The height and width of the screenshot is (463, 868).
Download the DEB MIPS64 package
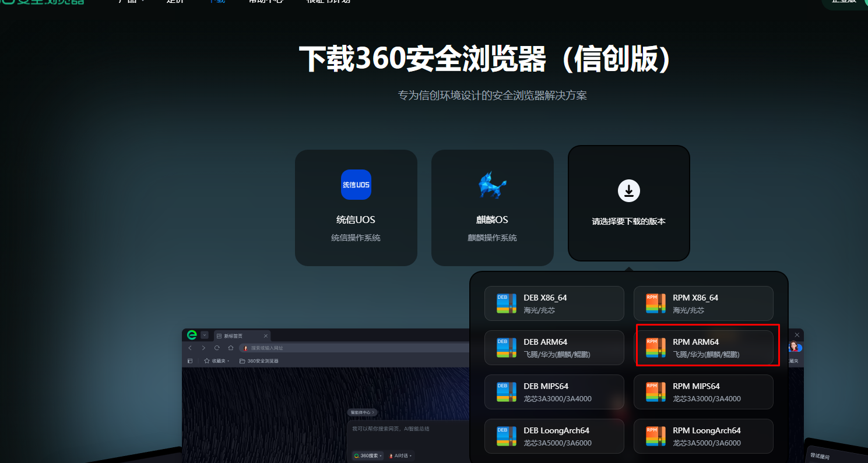pyautogui.click(x=554, y=392)
